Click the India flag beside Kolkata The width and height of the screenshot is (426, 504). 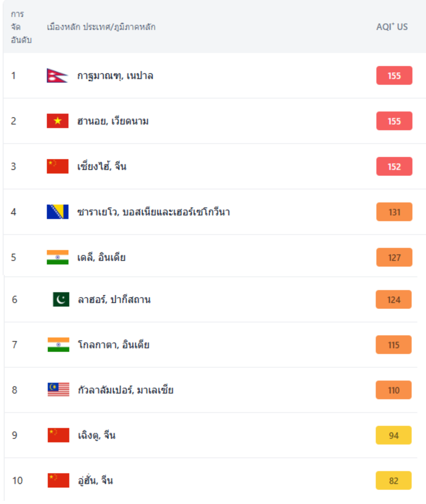(59, 345)
